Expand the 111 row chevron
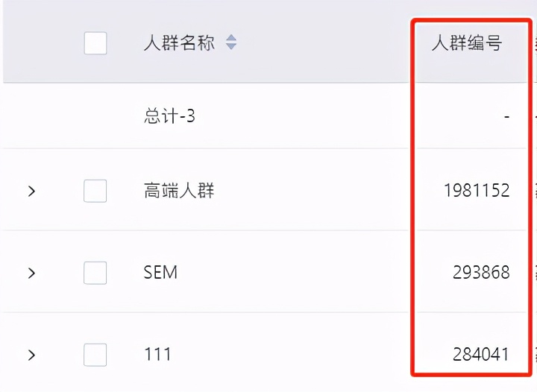Image resolution: width=537 pixels, height=392 pixels. point(31,355)
